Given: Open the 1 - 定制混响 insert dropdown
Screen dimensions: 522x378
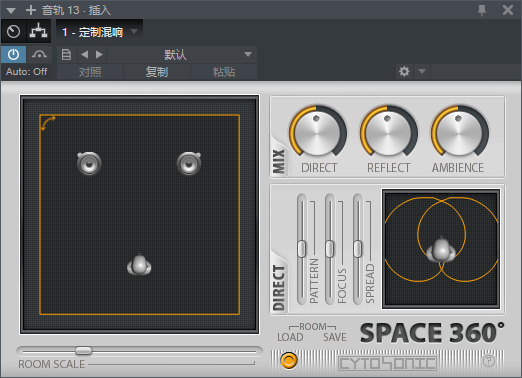Looking at the screenshot, I should click(x=100, y=32).
